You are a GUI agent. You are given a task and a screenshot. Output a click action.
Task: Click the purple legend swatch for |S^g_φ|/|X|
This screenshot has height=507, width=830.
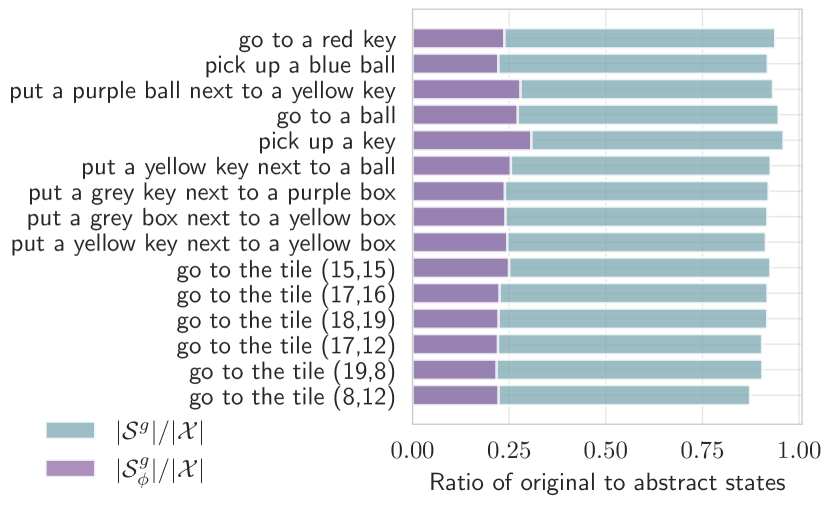click(x=70, y=467)
